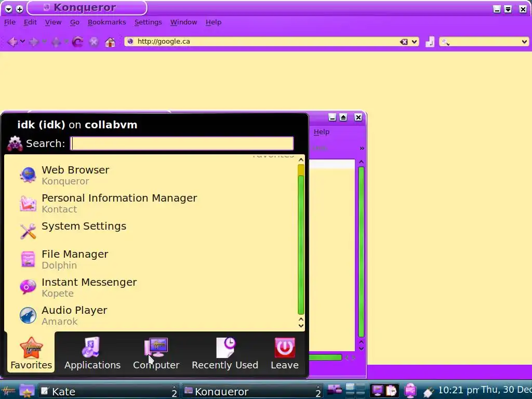Click the Up navigation arrow in toolbar
This screenshot has height=399, width=532.
tap(56, 42)
